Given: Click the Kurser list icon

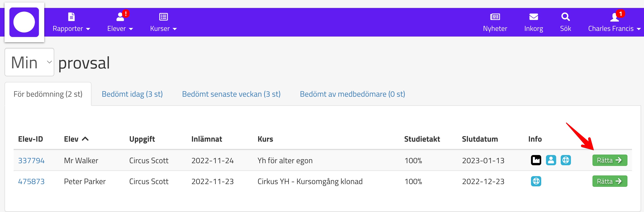Looking at the screenshot, I should pyautogui.click(x=164, y=17).
